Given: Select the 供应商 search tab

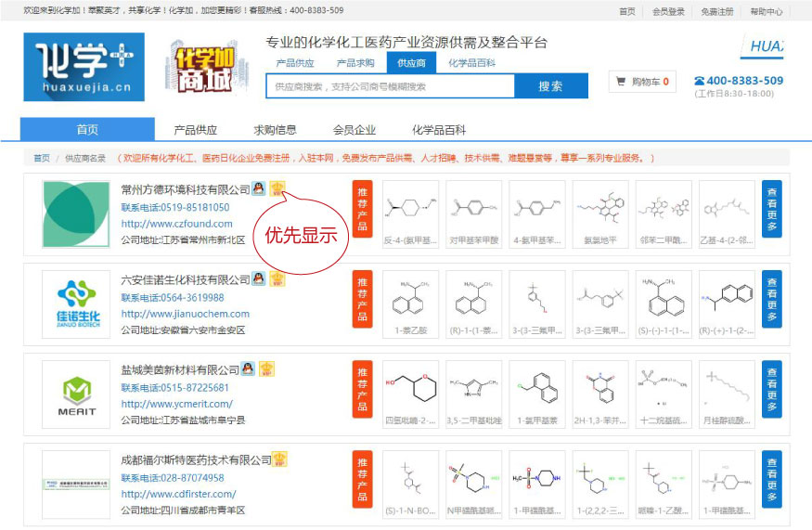Looking at the screenshot, I should pos(411,63).
